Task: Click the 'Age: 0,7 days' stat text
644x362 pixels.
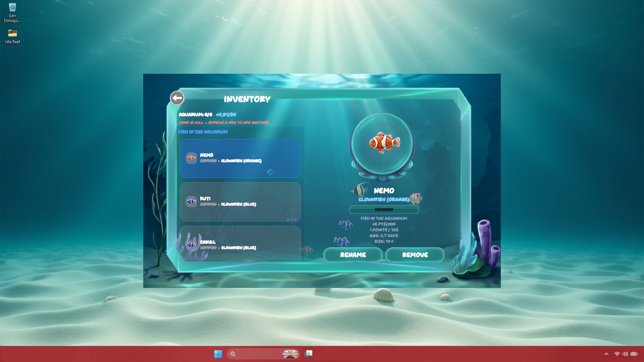Action: click(x=384, y=236)
